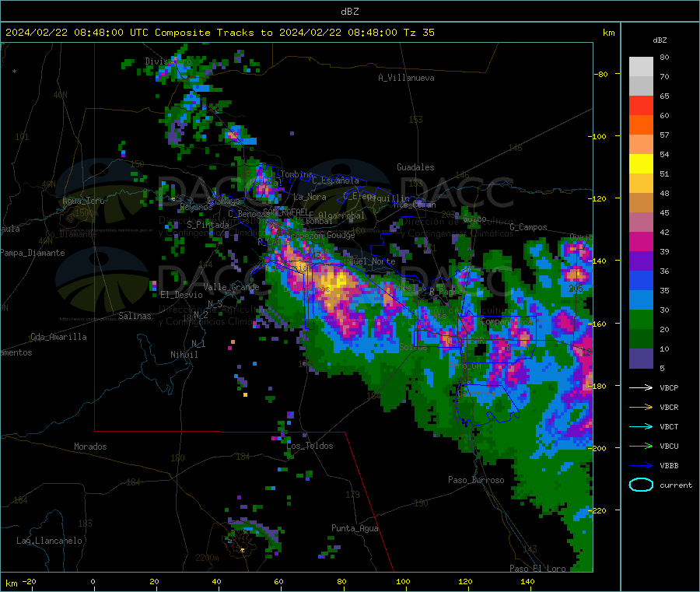Select the yellow 51 dBZ color swatch
This screenshot has width=700, height=592.
pyautogui.click(x=641, y=164)
